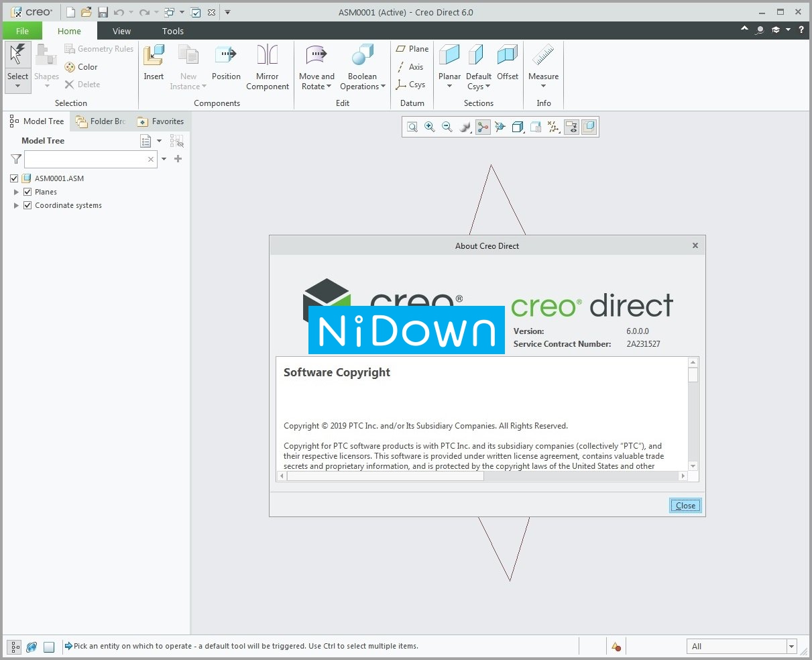
Task: Open the File menu
Action: [x=22, y=31]
